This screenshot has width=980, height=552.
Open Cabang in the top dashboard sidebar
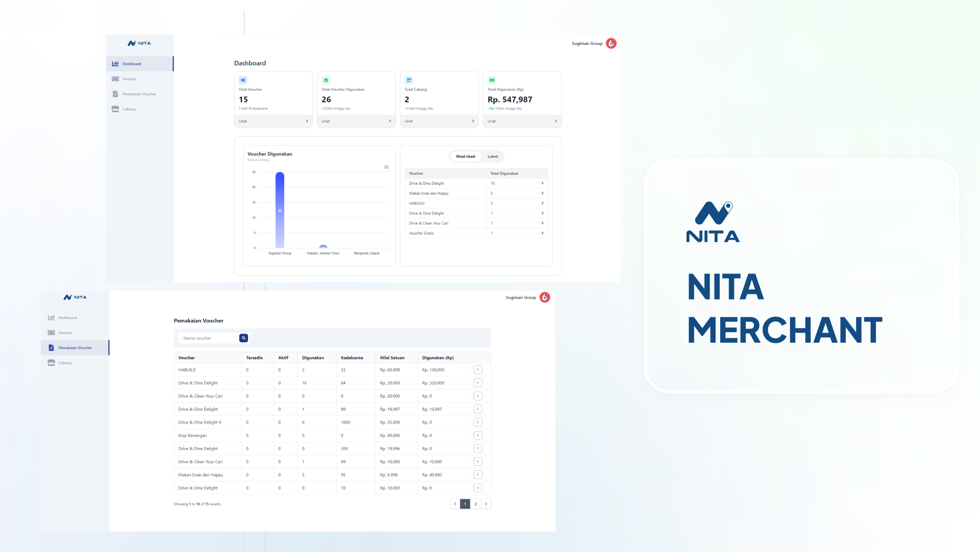coord(129,109)
